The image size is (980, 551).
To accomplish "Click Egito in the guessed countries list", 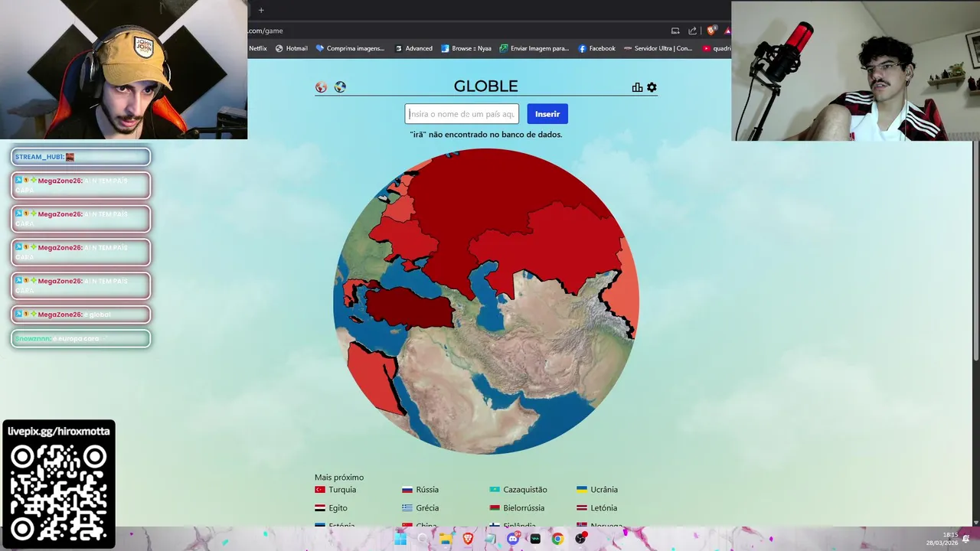I will coord(338,508).
